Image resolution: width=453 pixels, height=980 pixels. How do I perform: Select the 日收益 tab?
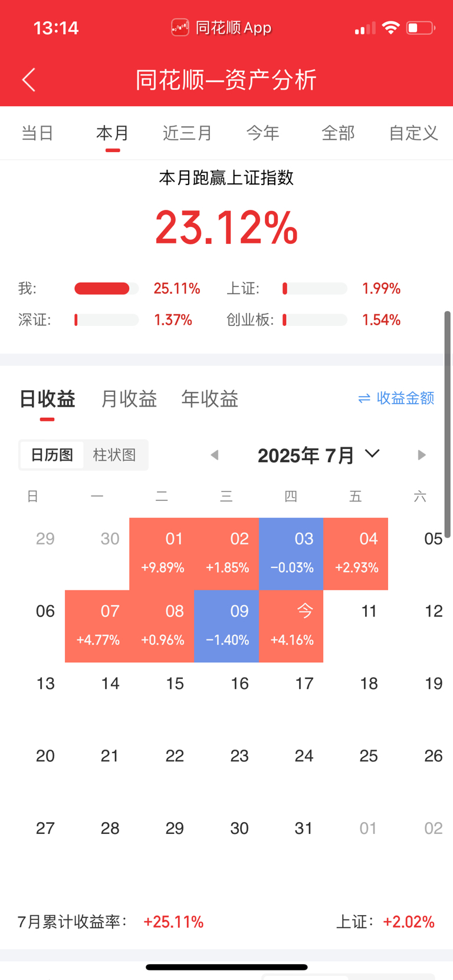click(47, 399)
